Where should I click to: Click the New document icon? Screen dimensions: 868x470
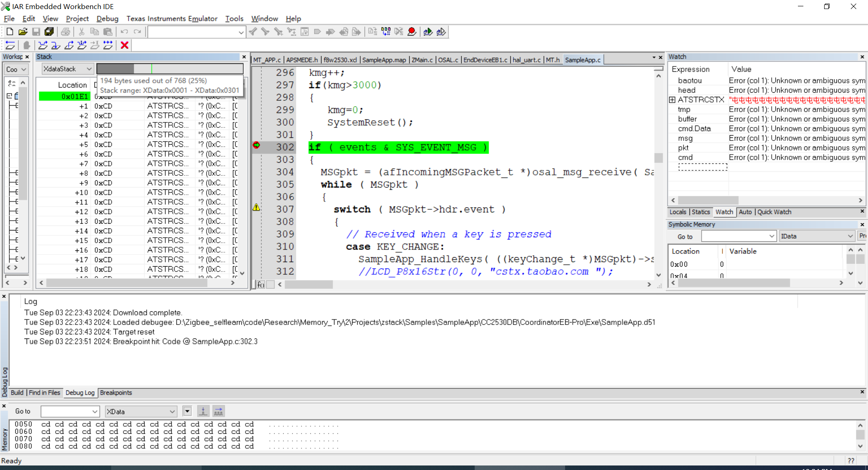[x=10, y=32]
